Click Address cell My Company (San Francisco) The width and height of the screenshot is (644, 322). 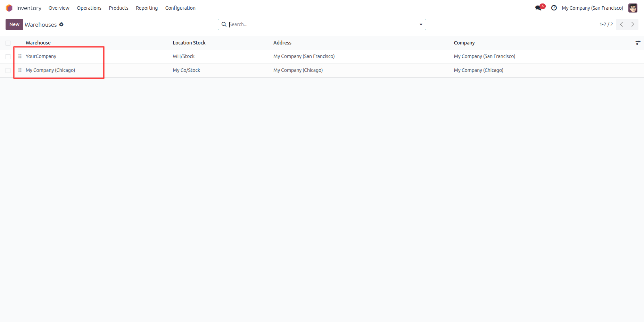pos(304,56)
